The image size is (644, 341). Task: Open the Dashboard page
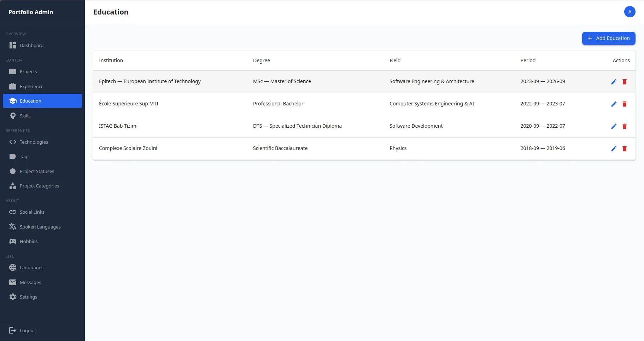point(42,45)
